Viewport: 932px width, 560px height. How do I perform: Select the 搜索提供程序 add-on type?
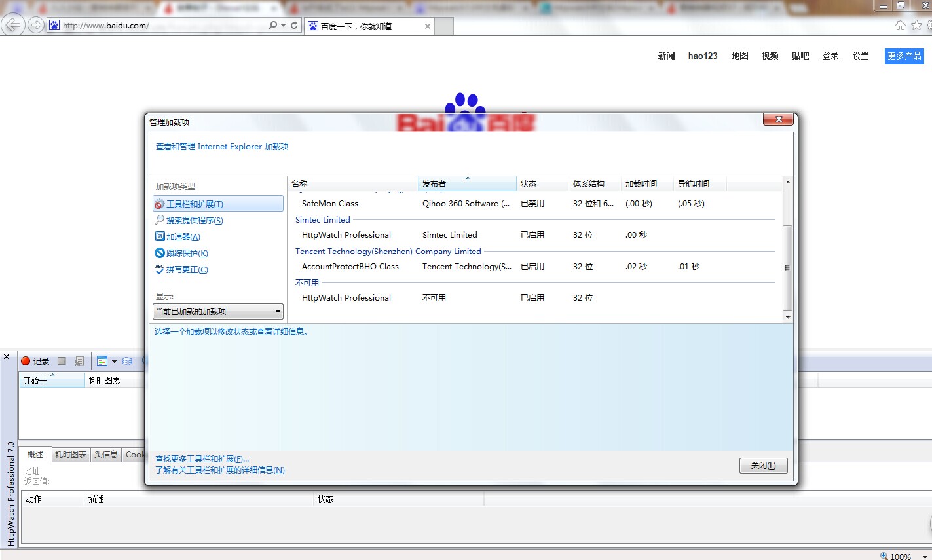click(194, 221)
